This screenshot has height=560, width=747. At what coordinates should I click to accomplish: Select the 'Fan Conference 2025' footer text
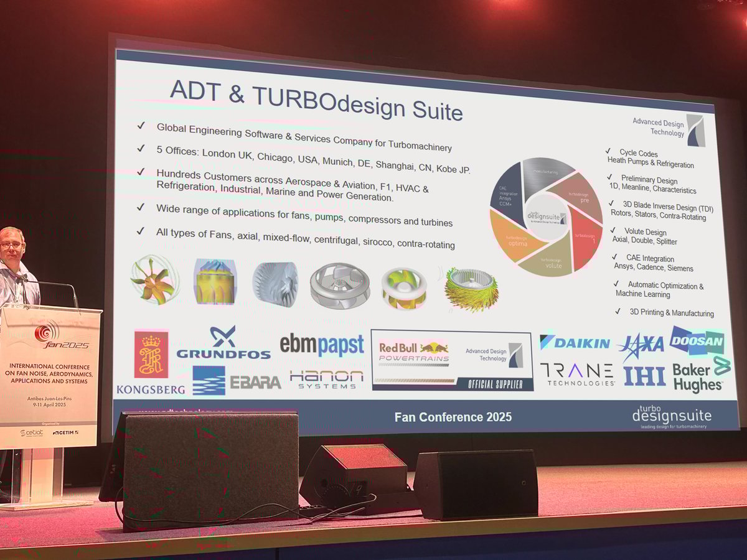coord(453,416)
